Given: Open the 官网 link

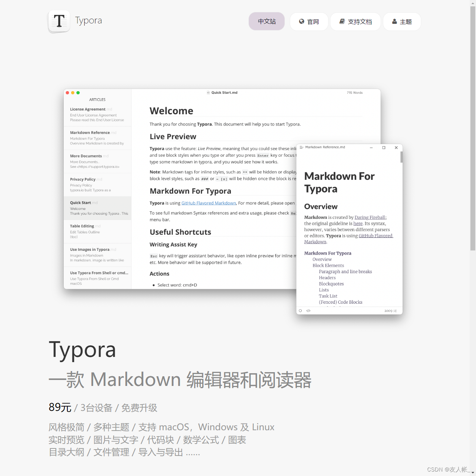Looking at the screenshot, I should [x=309, y=22].
